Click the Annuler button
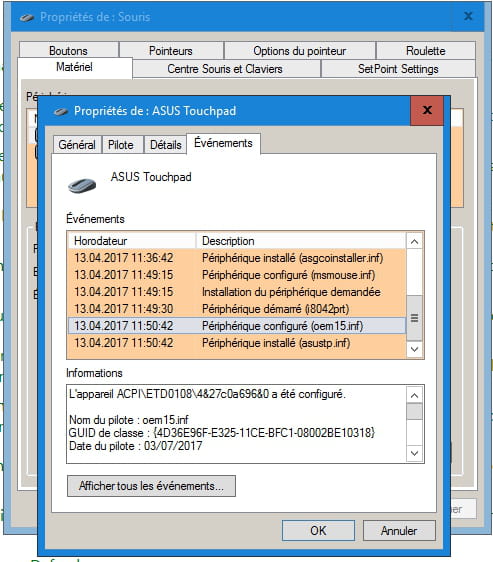Screen dimensions: 493x562 pyautogui.click(x=399, y=530)
